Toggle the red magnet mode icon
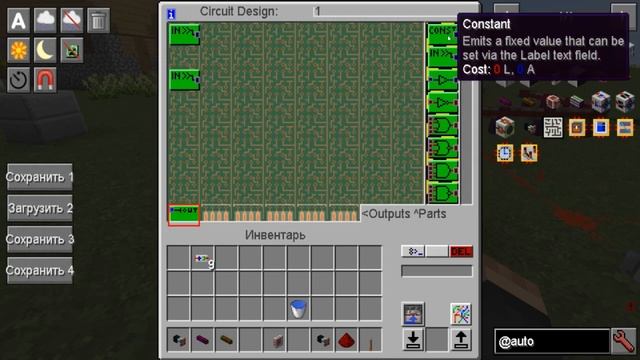This screenshot has height=360, width=640. (x=45, y=80)
